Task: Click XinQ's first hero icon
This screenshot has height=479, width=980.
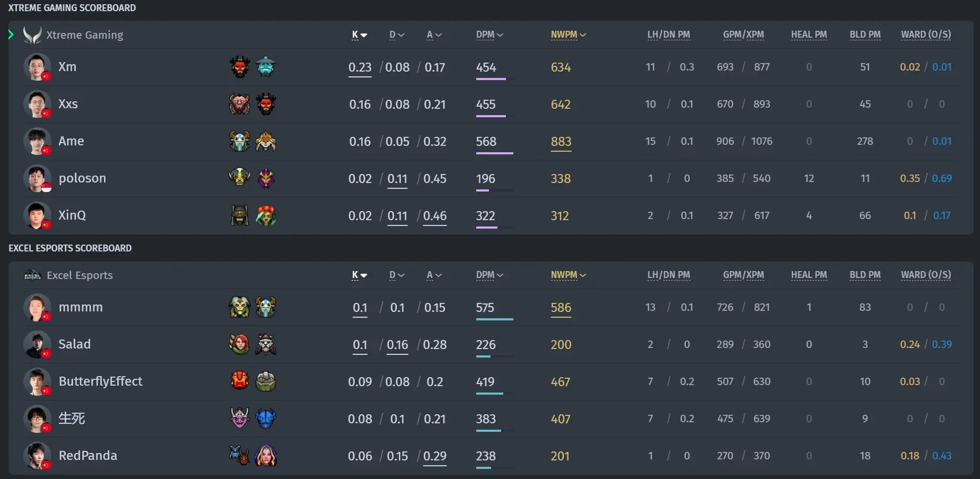Action: [240, 215]
